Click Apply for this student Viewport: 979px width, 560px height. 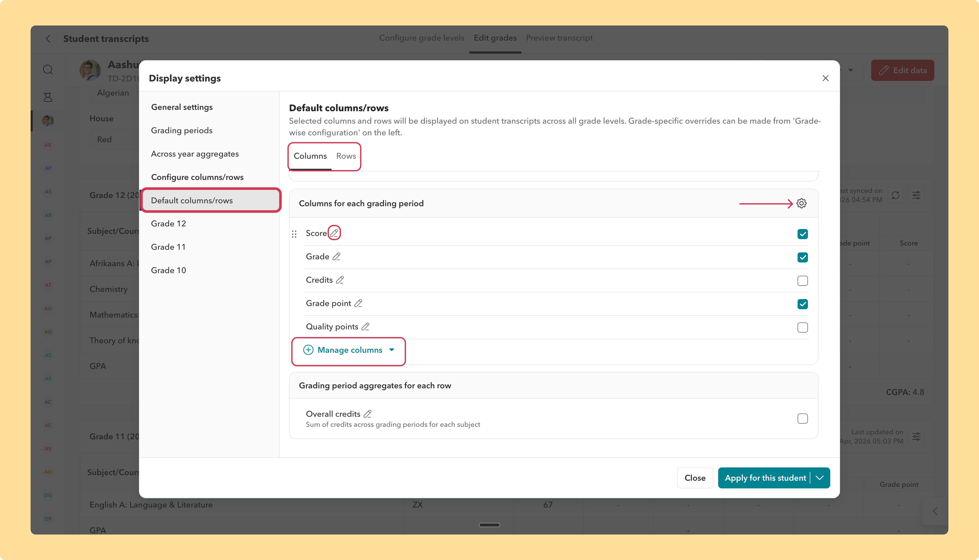(765, 478)
